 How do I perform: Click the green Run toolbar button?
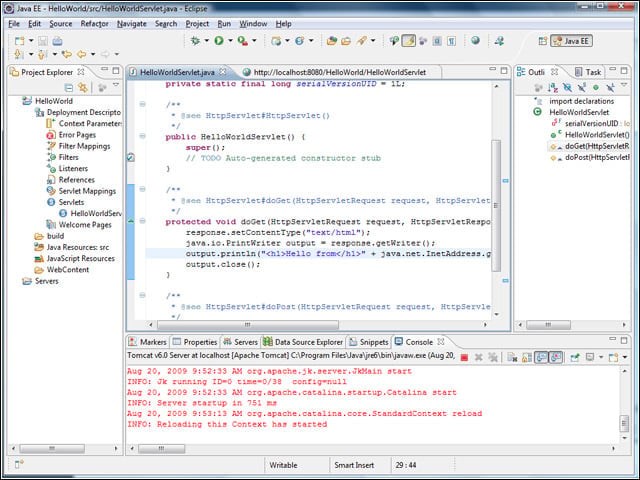click(219, 40)
